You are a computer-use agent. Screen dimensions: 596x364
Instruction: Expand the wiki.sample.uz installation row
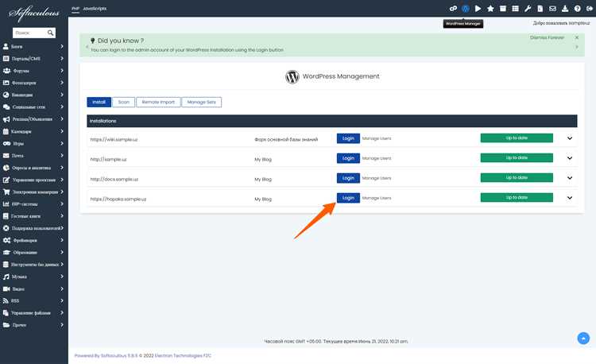570,138
